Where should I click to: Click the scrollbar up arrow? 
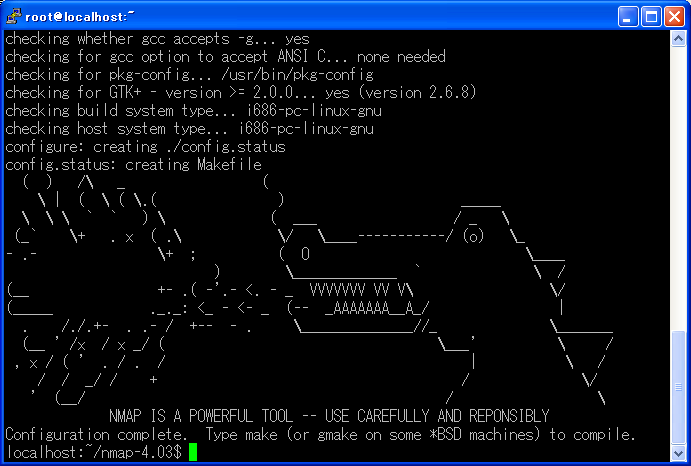[x=678, y=39]
